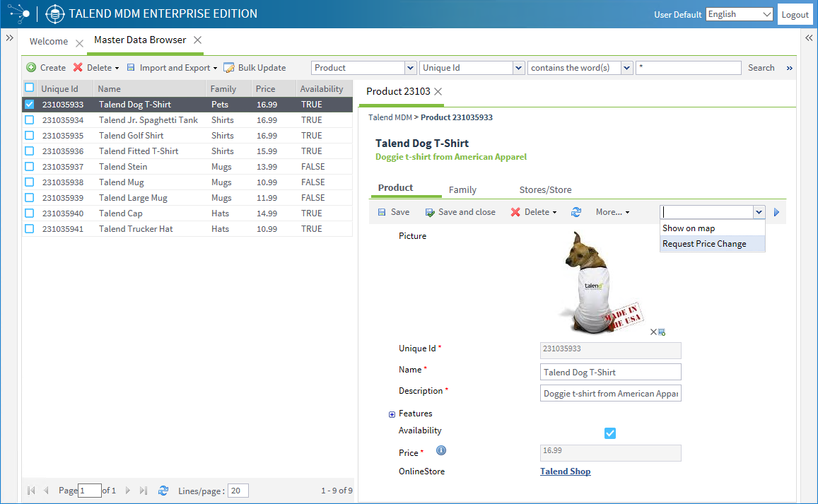
Task: Remove the product picture
Action: point(653,332)
